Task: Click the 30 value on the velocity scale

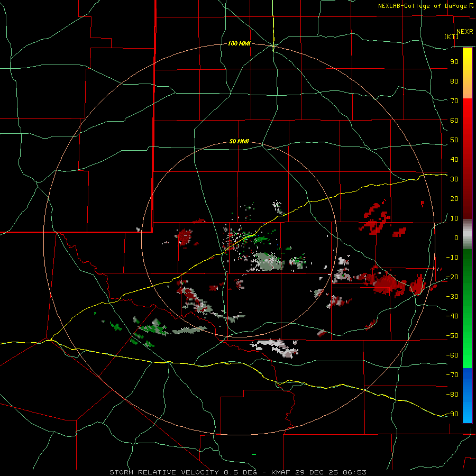Action: tap(454, 179)
